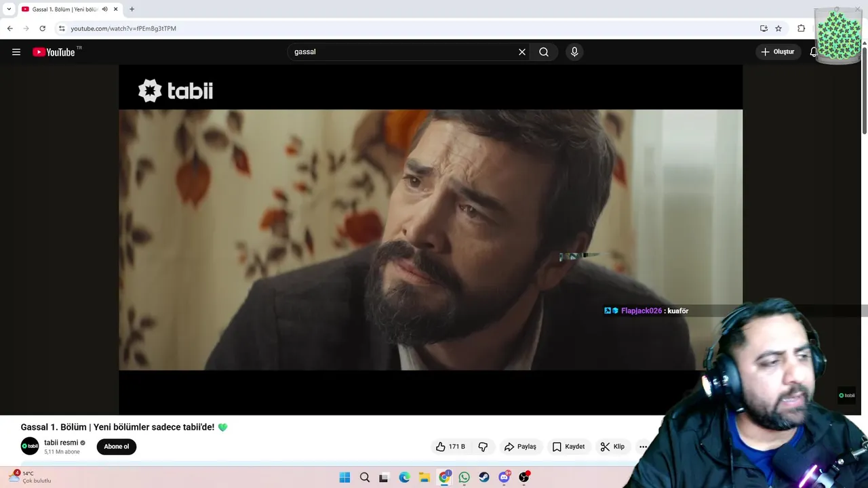This screenshot has width=868, height=488.
Task: Go to the YouTube home logo
Action: click(54, 52)
